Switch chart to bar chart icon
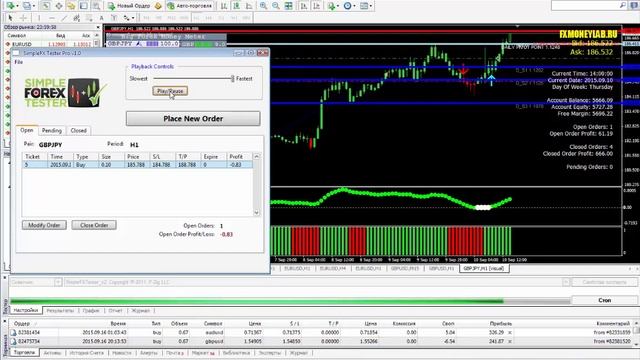 pyautogui.click(x=224, y=6)
